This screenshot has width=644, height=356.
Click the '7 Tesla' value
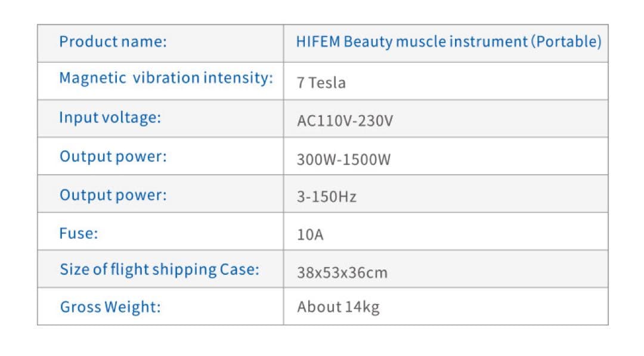[x=321, y=83]
